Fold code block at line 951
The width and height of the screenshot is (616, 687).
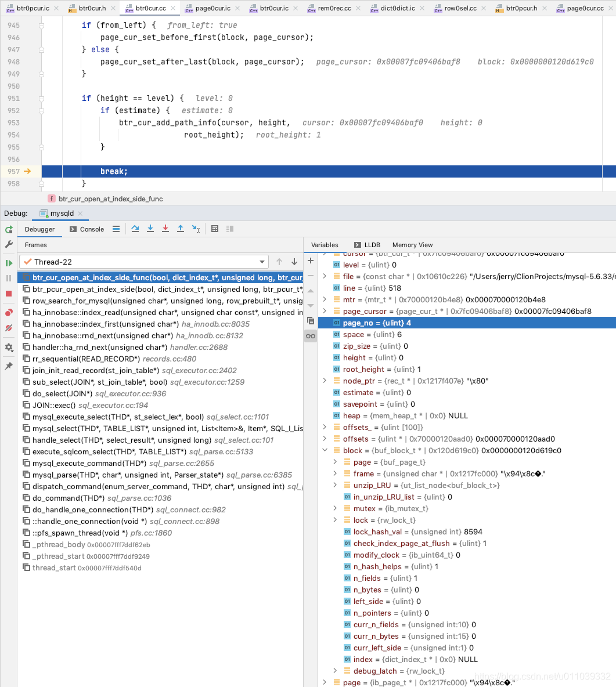pos(41,99)
